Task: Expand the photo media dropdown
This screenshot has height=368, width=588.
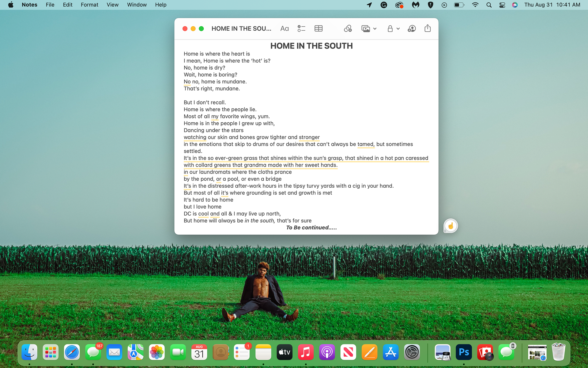Action: (375, 29)
